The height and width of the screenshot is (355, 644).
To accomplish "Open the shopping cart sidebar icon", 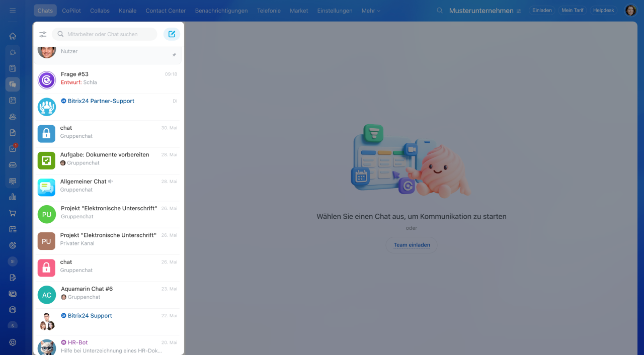I will coord(13,213).
